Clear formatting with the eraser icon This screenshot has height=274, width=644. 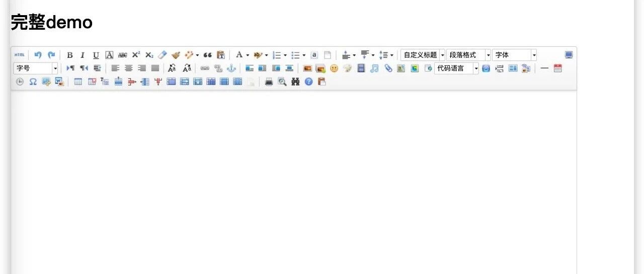point(162,55)
